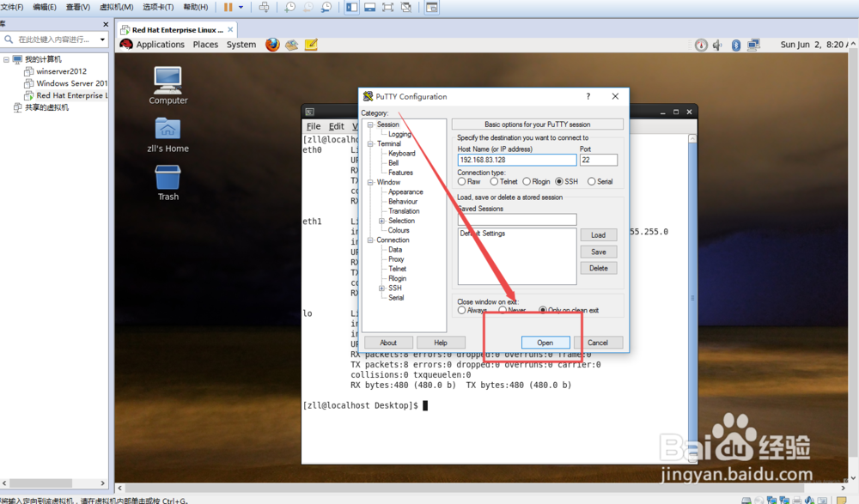Open the Applications menu in GNOME
The image size is (859, 504).
point(160,45)
